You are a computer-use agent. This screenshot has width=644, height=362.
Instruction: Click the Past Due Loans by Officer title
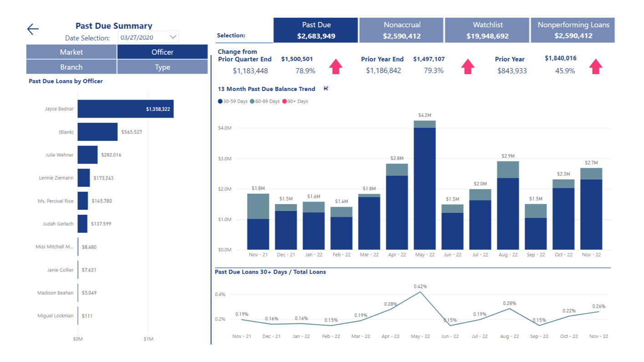point(66,81)
